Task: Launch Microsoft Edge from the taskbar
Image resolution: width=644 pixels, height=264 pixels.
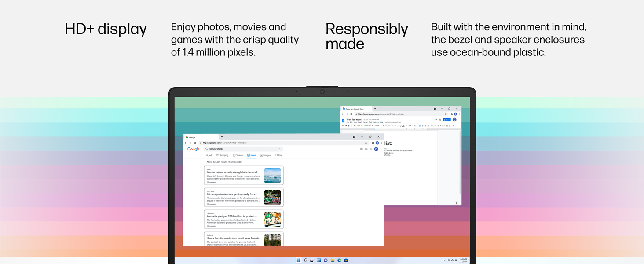Action: tap(340, 260)
